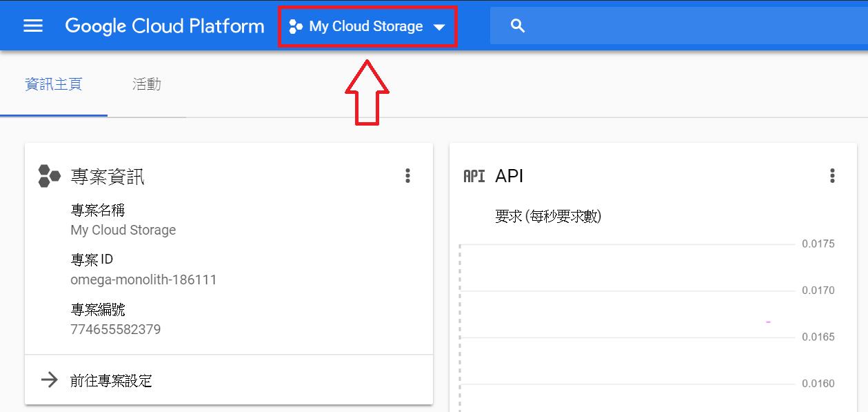
Task: Select project number 774655582379
Action: tap(116, 329)
